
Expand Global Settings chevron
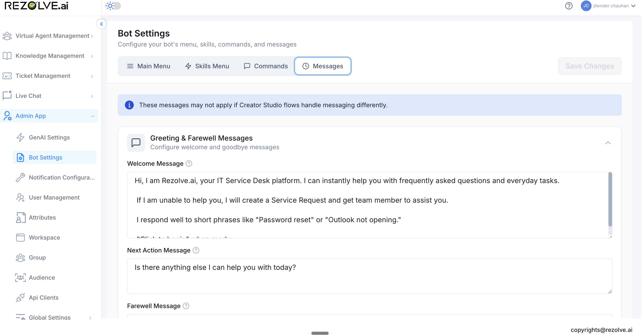[x=90, y=318]
